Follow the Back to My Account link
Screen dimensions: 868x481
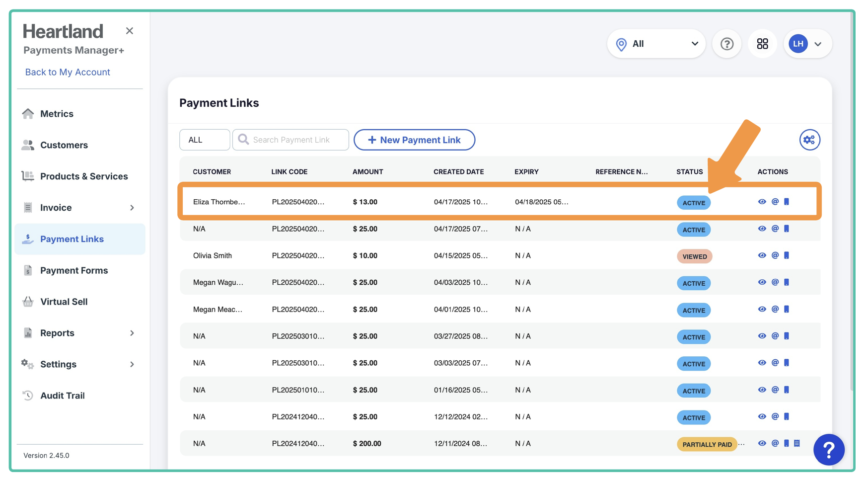tap(68, 72)
